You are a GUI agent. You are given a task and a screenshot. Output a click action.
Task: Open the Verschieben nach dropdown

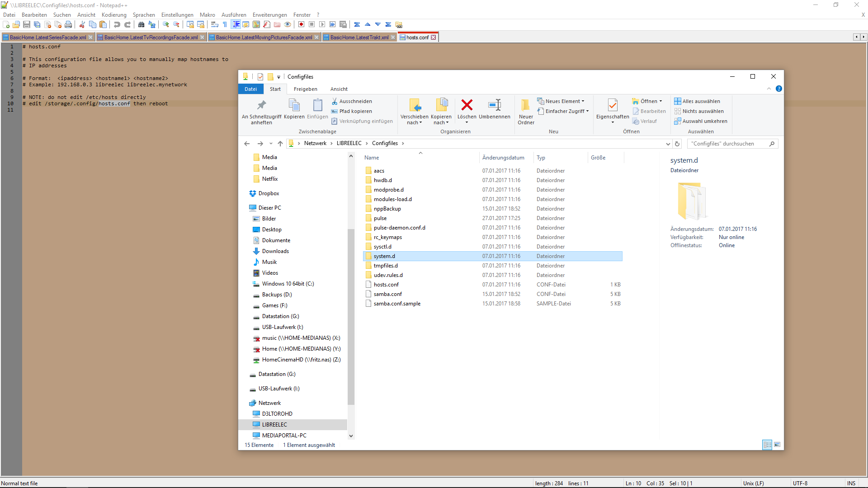[414, 122]
